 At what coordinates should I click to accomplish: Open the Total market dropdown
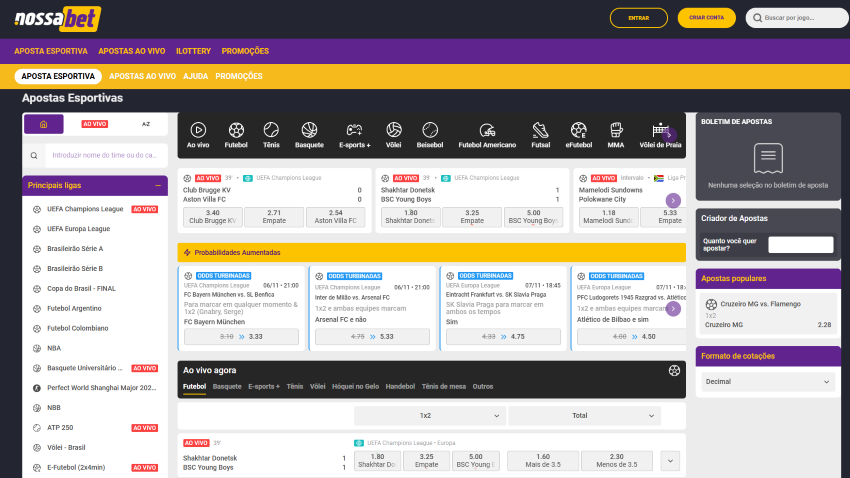(584, 416)
